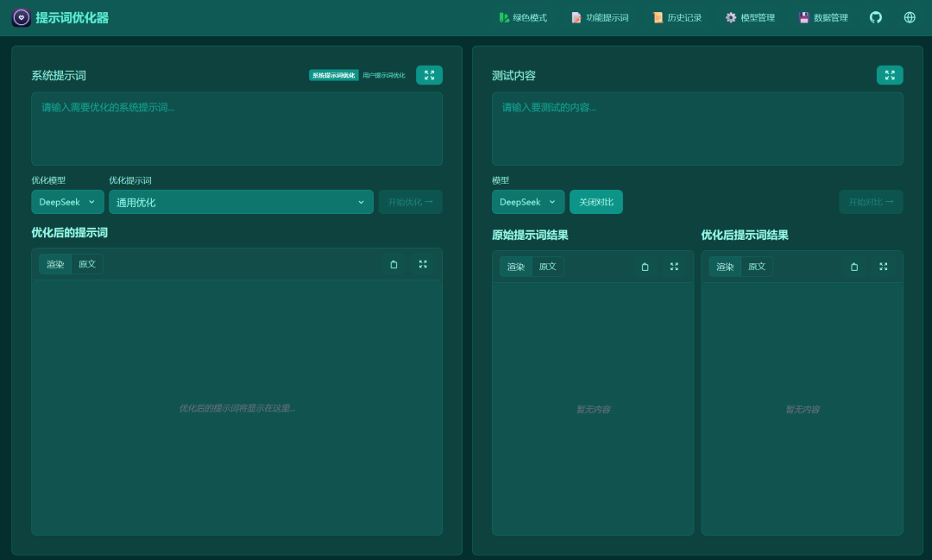Image resolution: width=932 pixels, height=560 pixels.
Task: Copy 优化后提示词结果 via clipboard icon
Action: [x=854, y=267]
